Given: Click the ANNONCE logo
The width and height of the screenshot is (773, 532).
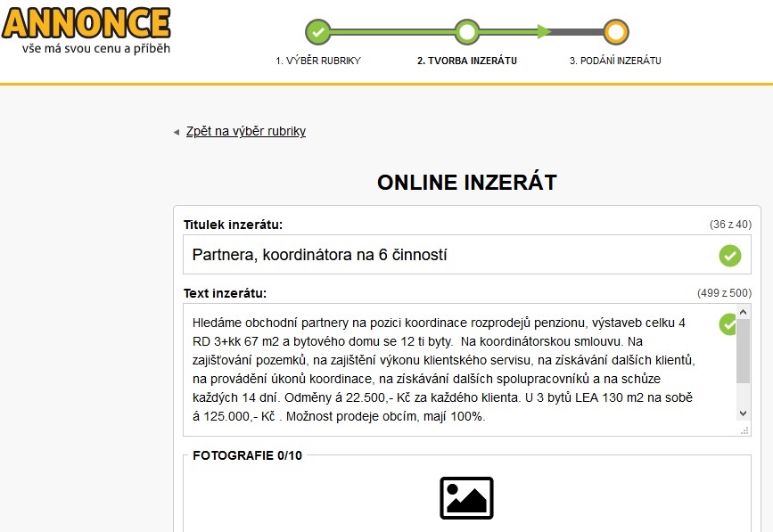Looking at the screenshot, I should pyautogui.click(x=86, y=23).
